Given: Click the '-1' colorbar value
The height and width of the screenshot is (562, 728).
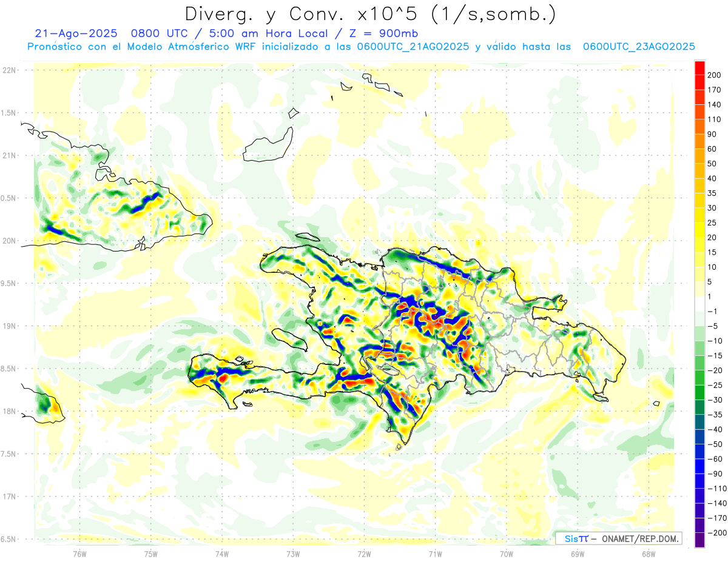Looking at the screenshot, I should (x=712, y=311).
